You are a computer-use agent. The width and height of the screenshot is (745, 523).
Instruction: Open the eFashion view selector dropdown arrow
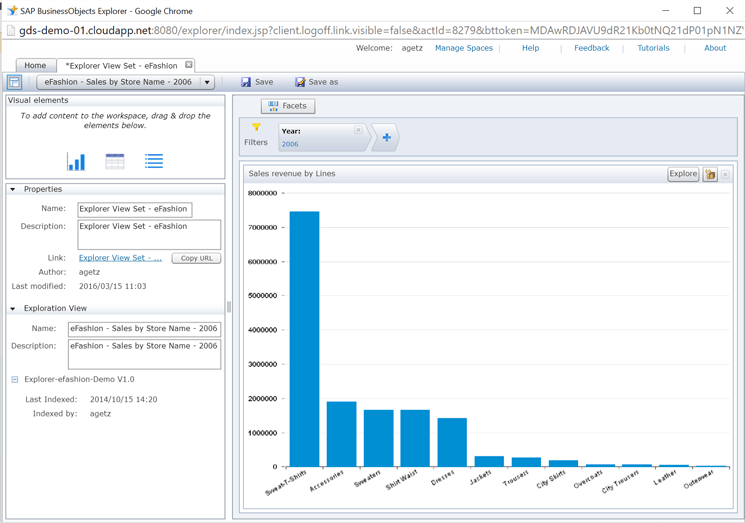pyautogui.click(x=207, y=82)
